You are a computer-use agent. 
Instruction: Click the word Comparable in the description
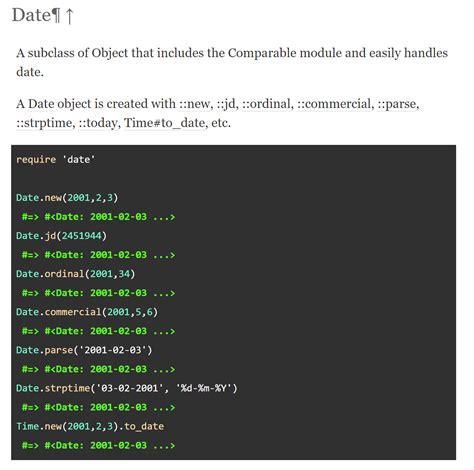[262, 53]
